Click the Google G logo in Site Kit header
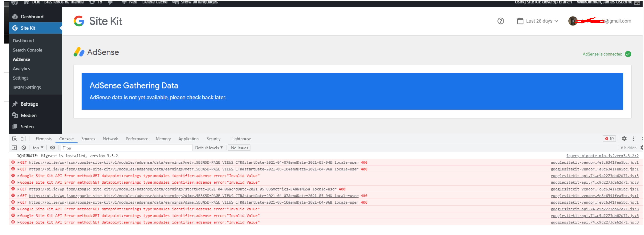This screenshot has height=235, width=644. pos(79,21)
